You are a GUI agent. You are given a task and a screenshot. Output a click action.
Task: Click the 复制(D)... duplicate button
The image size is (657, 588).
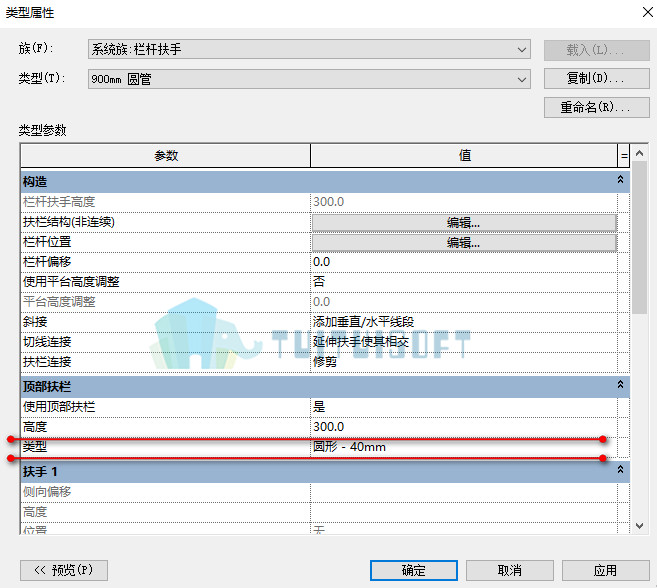(596, 78)
